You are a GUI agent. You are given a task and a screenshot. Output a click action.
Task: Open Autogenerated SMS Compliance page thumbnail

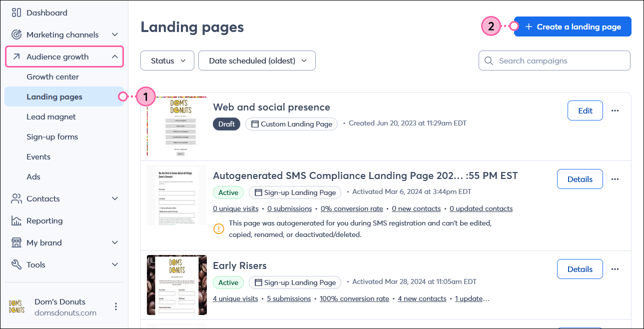point(177,195)
